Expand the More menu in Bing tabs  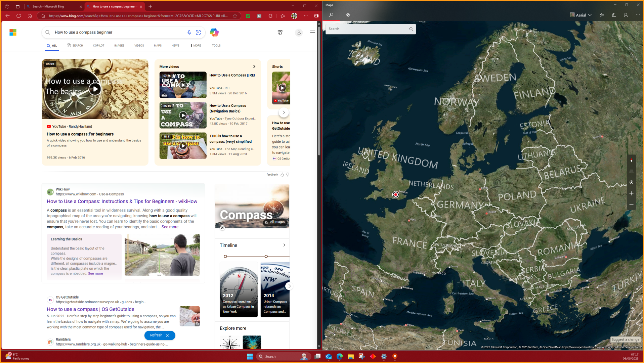click(x=196, y=46)
